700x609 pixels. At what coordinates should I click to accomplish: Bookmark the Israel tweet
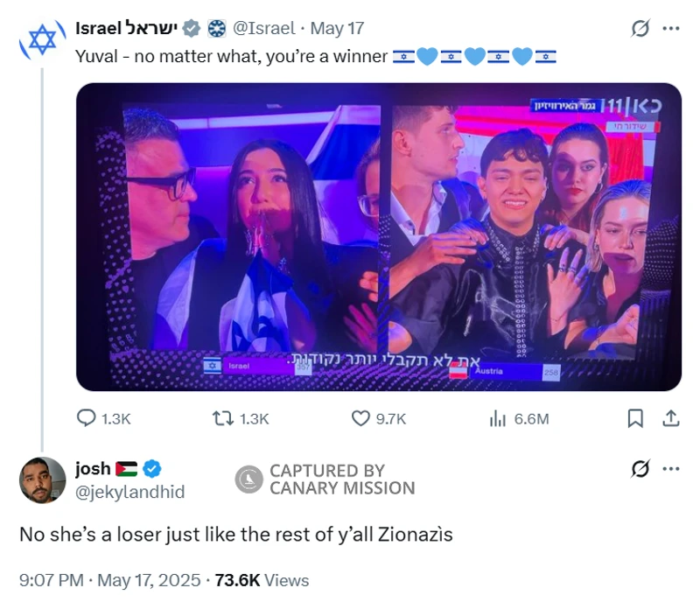tap(636, 419)
